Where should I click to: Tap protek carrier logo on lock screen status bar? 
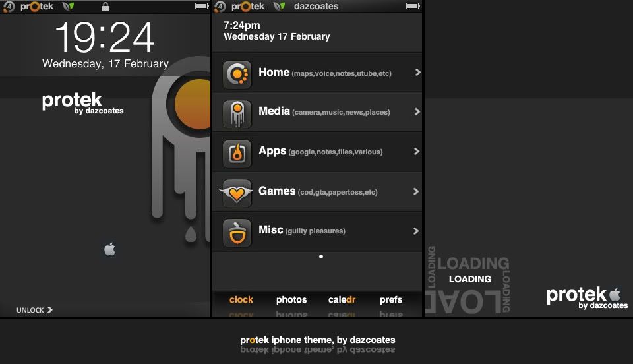pos(37,7)
